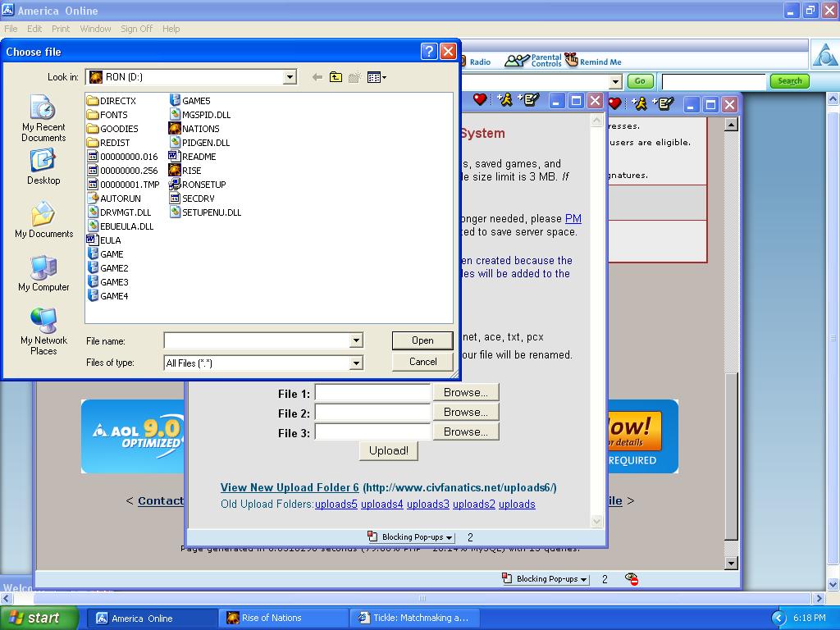Screen dimensions: 840x630
Task: Open the uploads2 folder link
Action: 473,504
